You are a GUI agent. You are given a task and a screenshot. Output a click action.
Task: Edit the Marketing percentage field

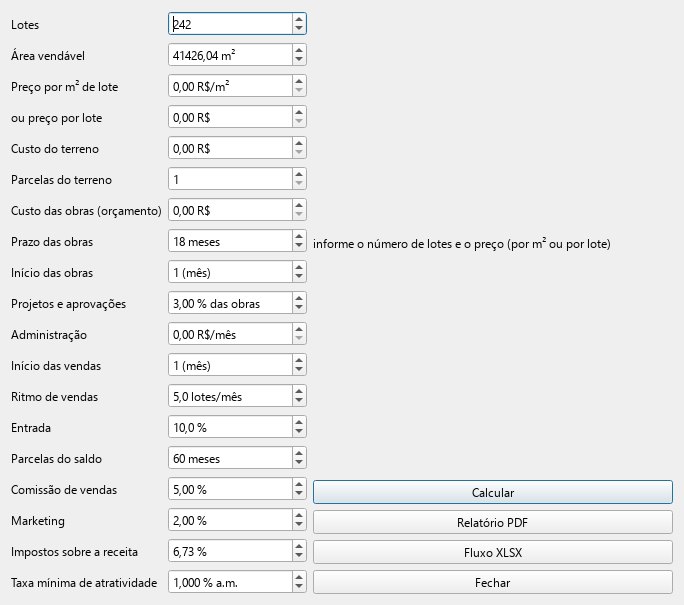click(230, 520)
